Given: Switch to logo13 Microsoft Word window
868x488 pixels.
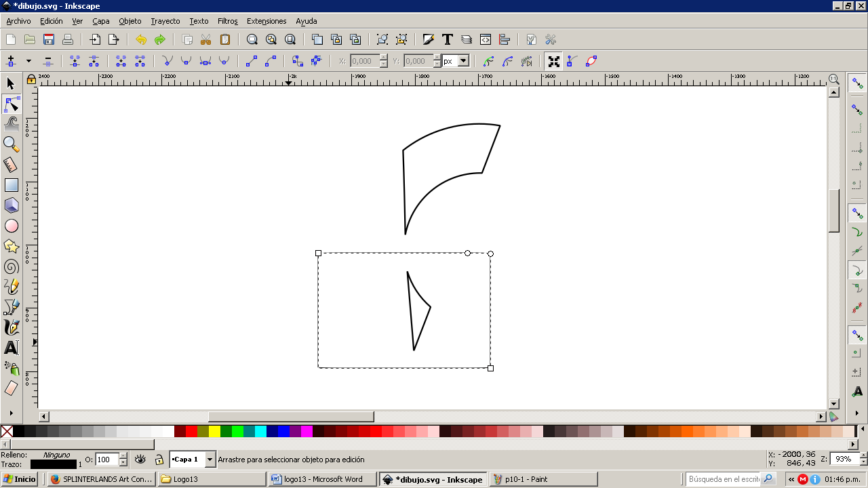Looking at the screenshot, I should [x=322, y=479].
